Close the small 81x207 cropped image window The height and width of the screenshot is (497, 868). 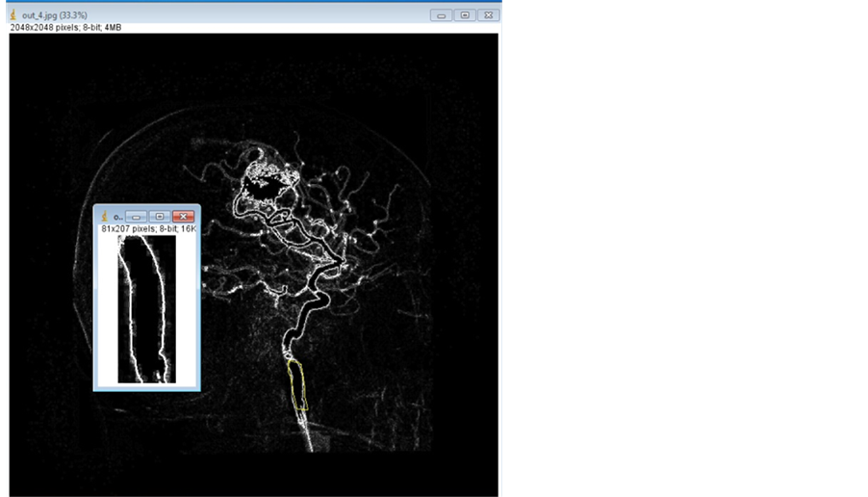tap(183, 217)
